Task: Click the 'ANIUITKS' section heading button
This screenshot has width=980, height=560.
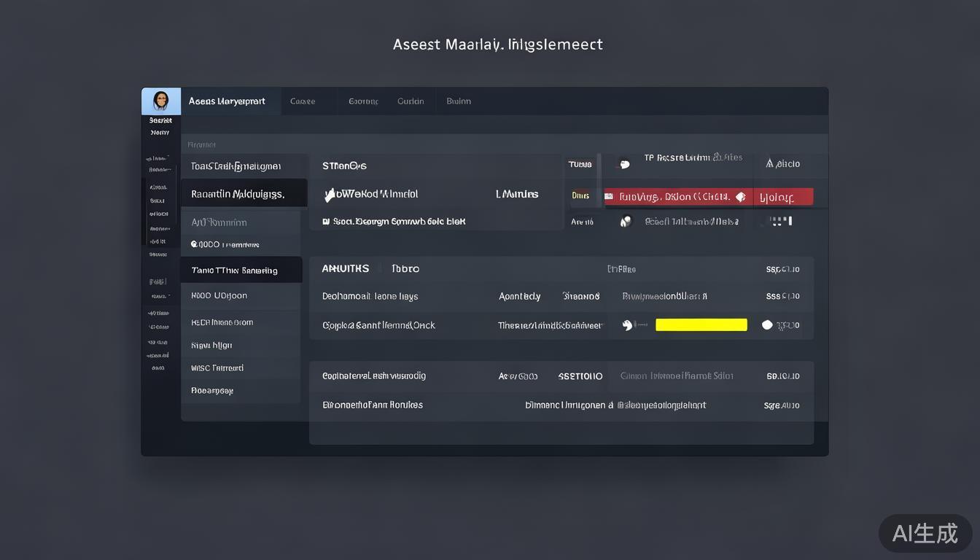Action: tap(345, 268)
